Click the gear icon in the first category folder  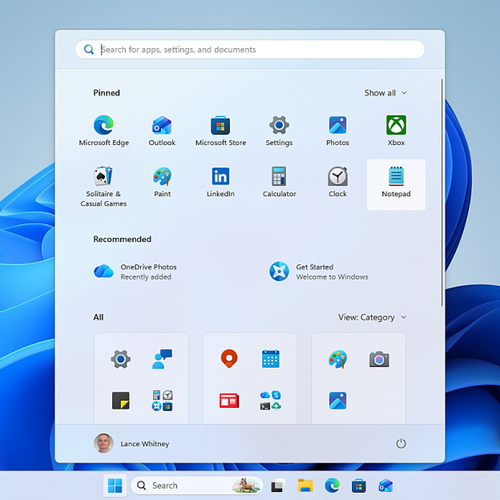click(x=121, y=359)
